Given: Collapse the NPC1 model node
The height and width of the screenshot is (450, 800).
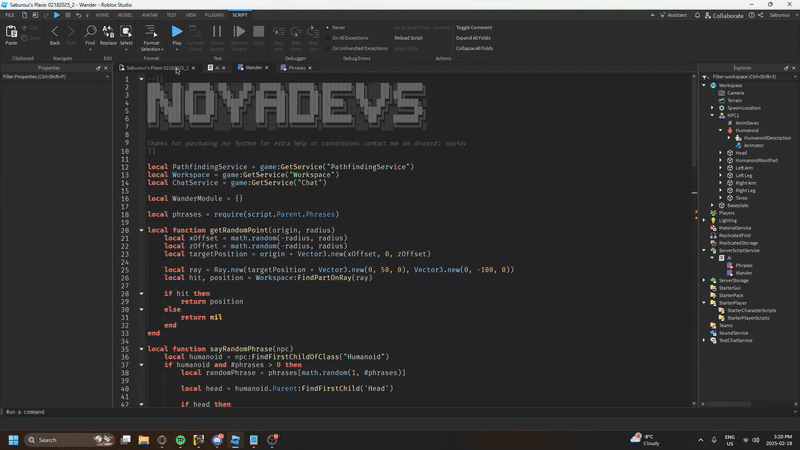Looking at the screenshot, I should 713,116.
